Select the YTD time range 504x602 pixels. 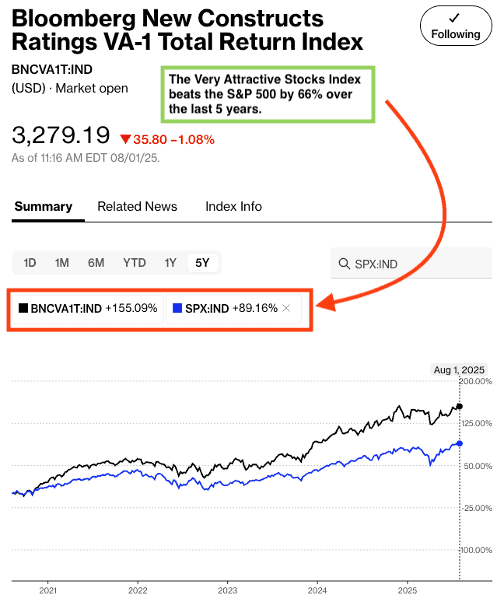pos(134,263)
